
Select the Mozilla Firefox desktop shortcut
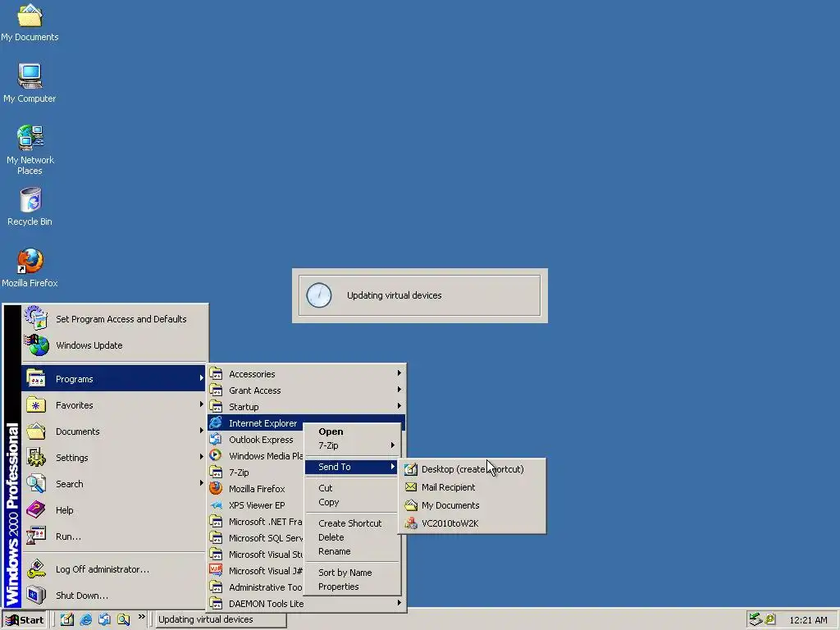pyautogui.click(x=30, y=268)
